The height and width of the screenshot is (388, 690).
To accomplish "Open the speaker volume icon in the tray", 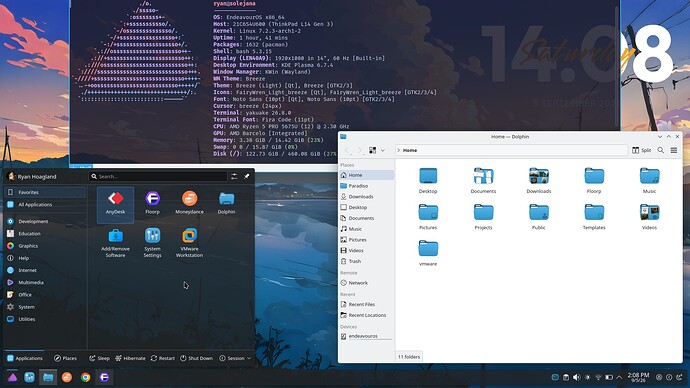I will (x=576, y=377).
